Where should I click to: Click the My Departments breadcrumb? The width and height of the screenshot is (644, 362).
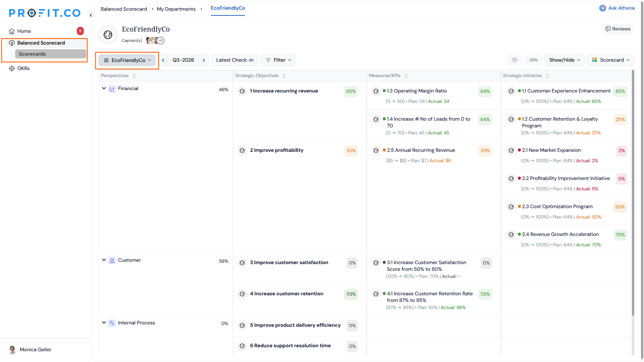(176, 9)
